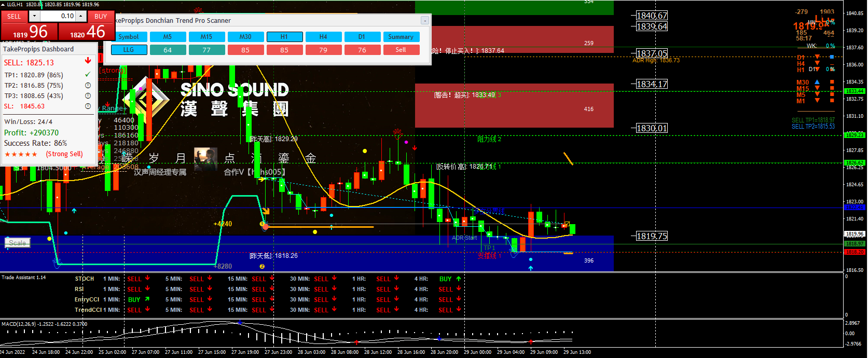Click the red 1818.20 price axis tag
Viewport: 868px width, 358px height.
(x=855, y=252)
